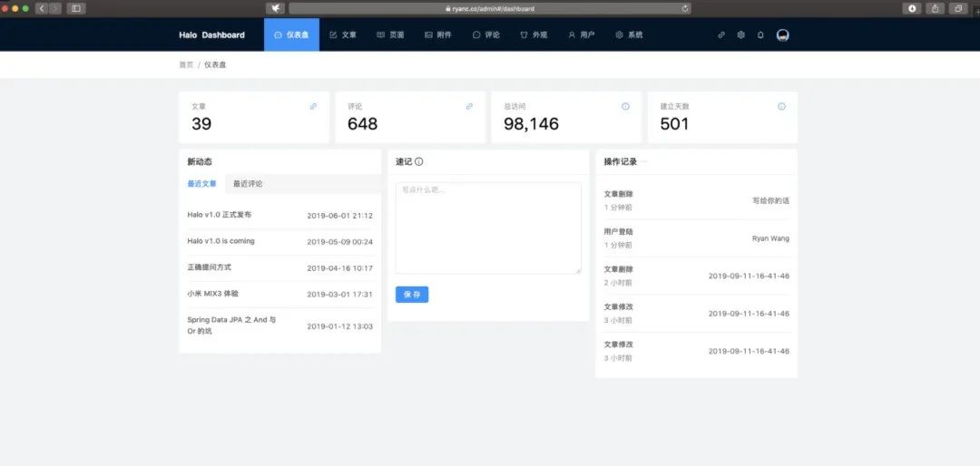
Task: Go forward with Safari forward arrow
Action: [x=55, y=9]
